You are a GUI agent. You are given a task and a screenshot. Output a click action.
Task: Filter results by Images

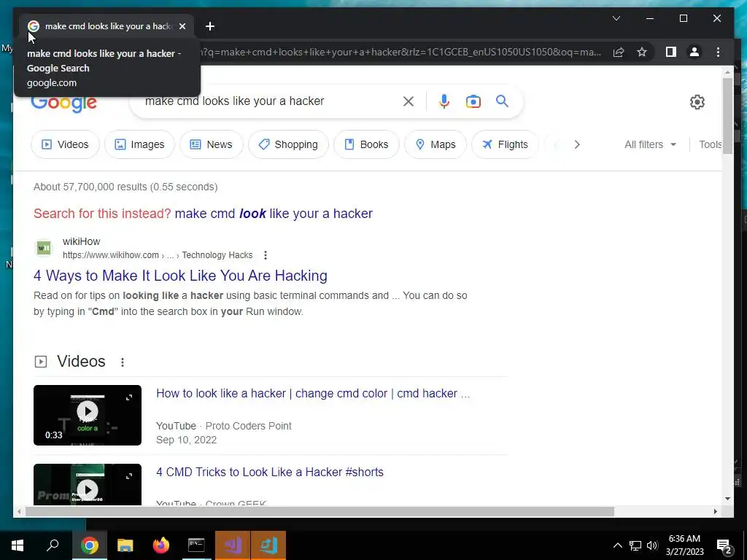pos(139,144)
